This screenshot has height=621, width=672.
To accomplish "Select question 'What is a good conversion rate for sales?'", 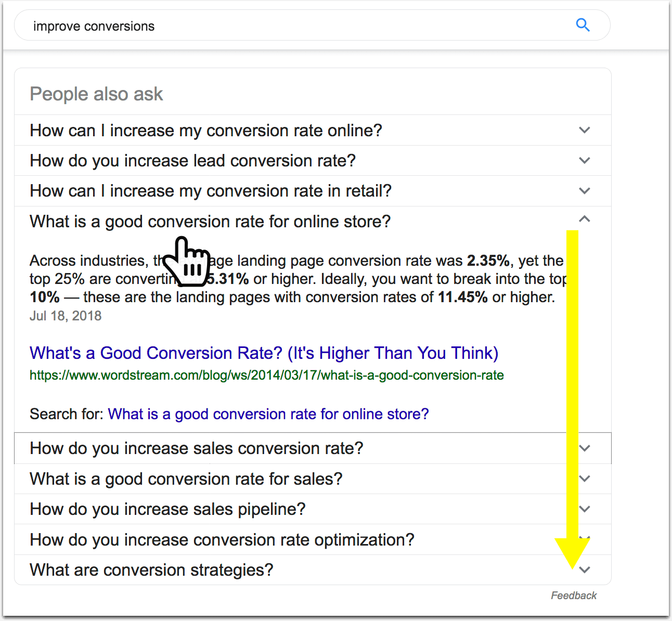I will (x=186, y=479).
